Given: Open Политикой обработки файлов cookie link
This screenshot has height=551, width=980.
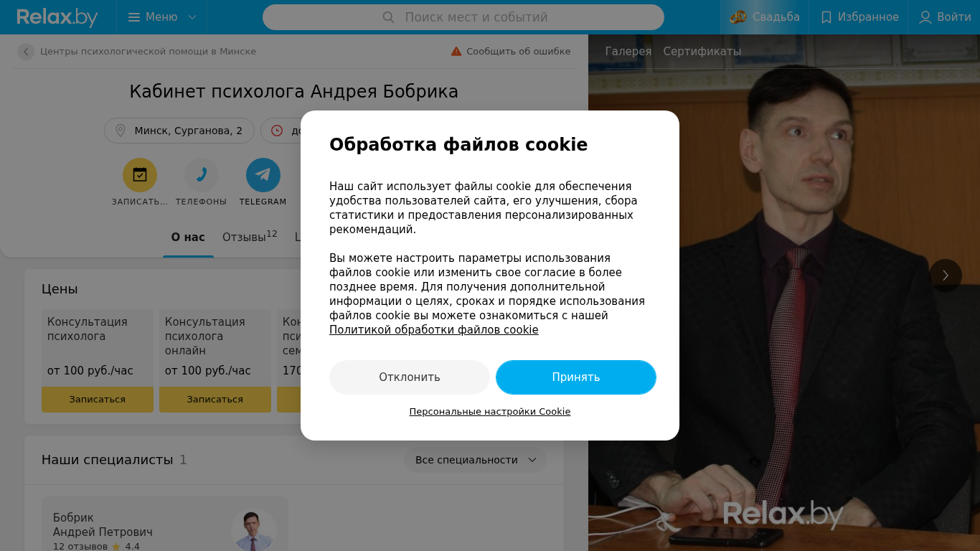Looking at the screenshot, I should (434, 330).
